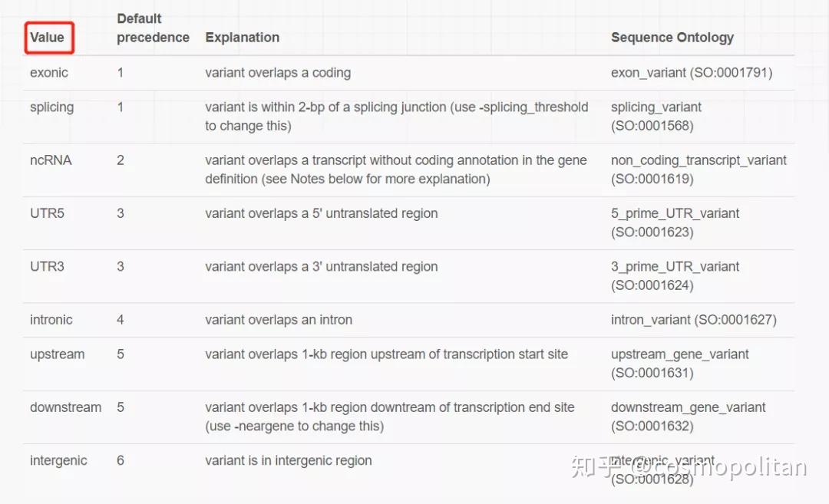This screenshot has width=829, height=504.
Task: Click the explanation mentioning -splicing_threshold
Action: (396, 116)
